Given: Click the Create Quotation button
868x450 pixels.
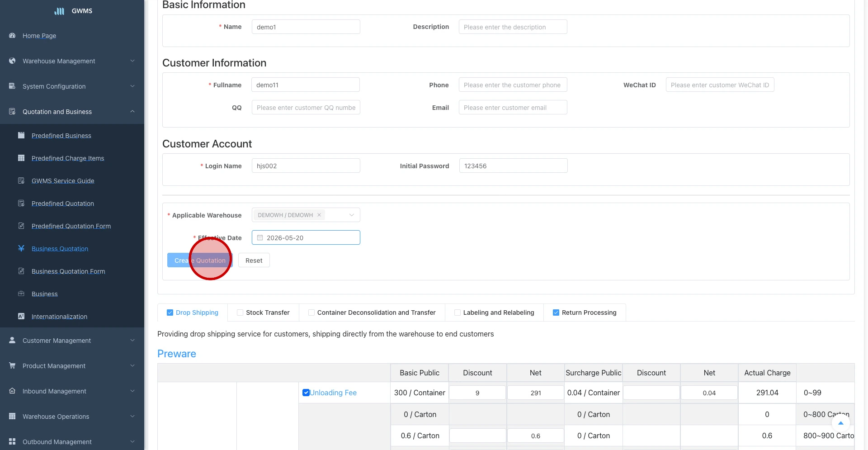Looking at the screenshot, I should pos(200,260).
